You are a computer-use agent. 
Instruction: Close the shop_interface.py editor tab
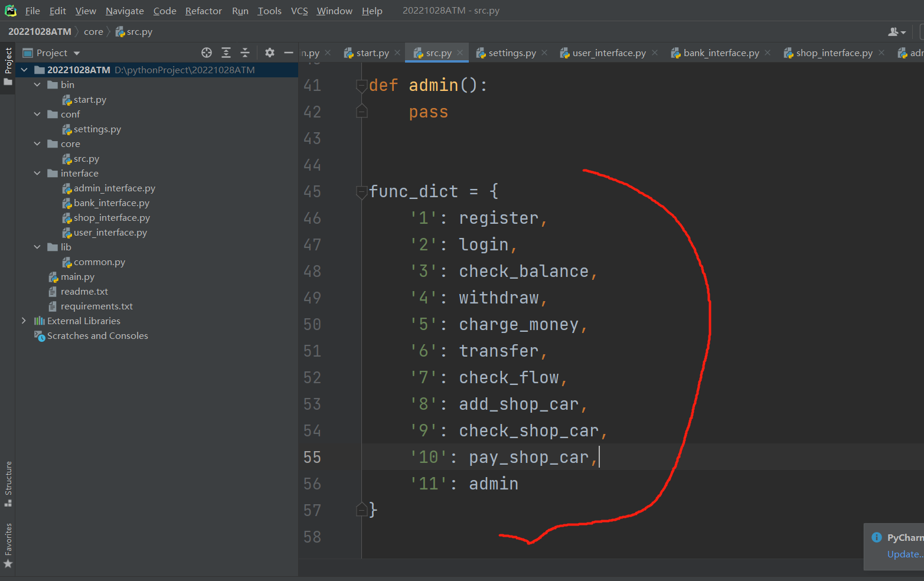tap(881, 53)
